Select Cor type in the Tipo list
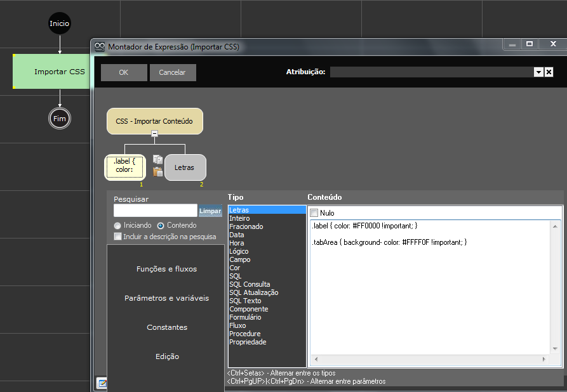 click(x=234, y=268)
